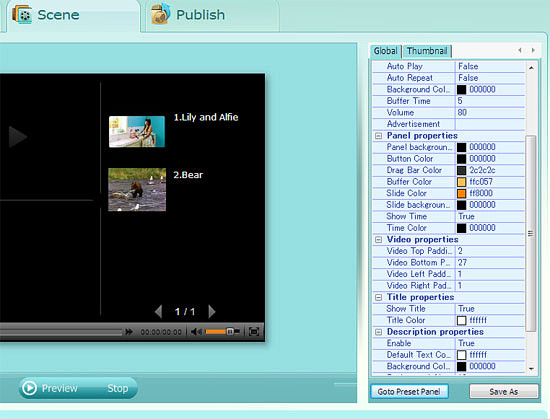Collapse the Video properties group
The height and width of the screenshot is (419, 550).
[378, 239]
